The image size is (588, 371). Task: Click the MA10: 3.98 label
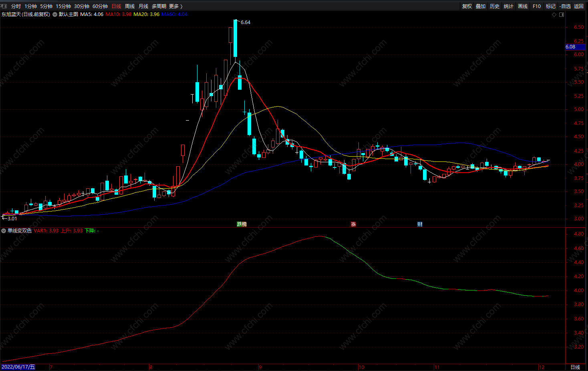(x=119, y=14)
